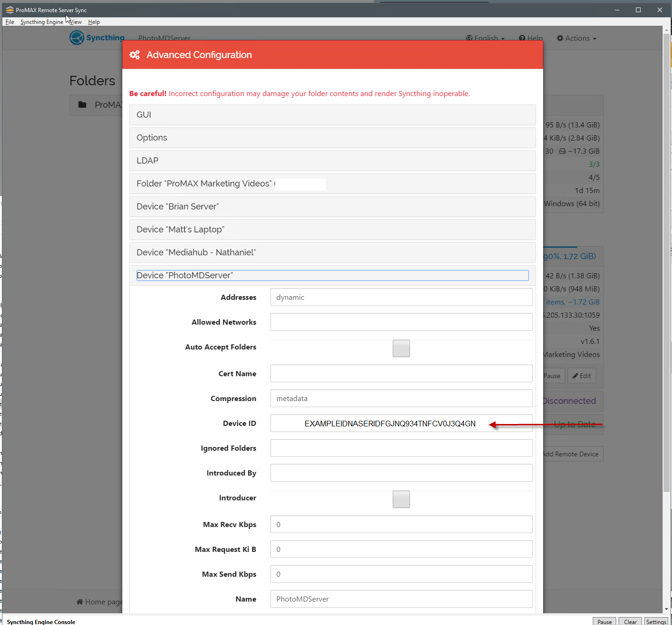This screenshot has height=625, width=672.
Task: Click the PhotoMDServer navbar title
Action: click(164, 38)
